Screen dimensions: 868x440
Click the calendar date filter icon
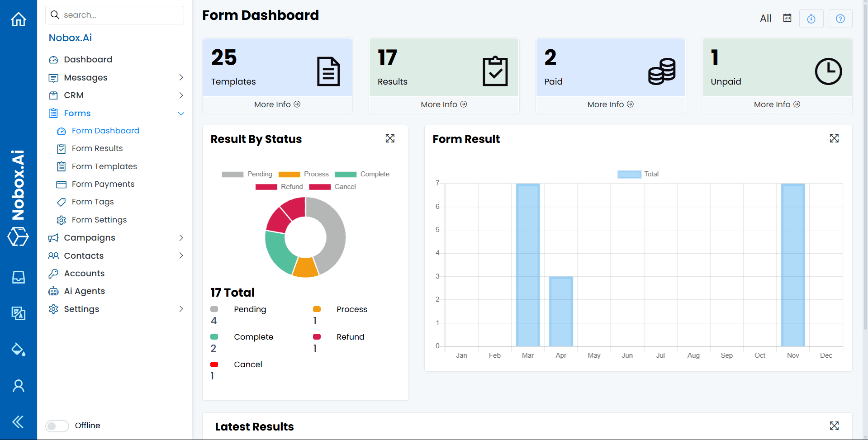(787, 18)
